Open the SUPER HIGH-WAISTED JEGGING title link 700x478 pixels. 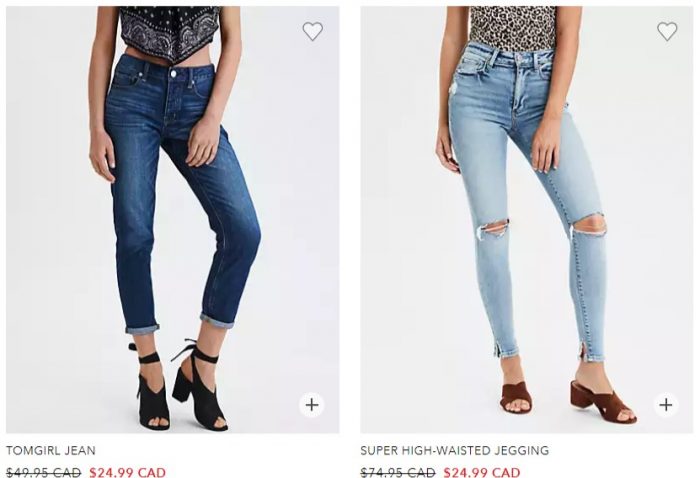[x=454, y=450]
